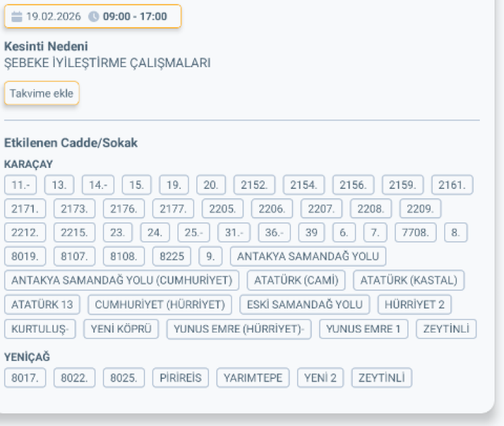The height and width of the screenshot is (426, 504).
Task: Select the 8022. tag under YENİÇAĞ
Action: point(75,378)
